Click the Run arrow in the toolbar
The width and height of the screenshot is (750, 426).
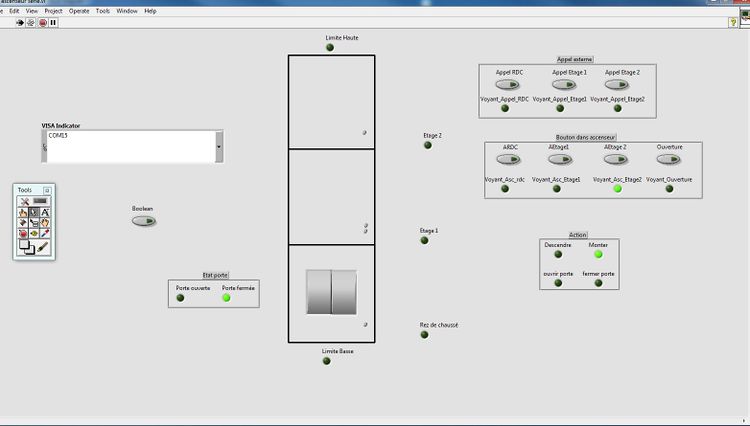click(x=19, y=21)
